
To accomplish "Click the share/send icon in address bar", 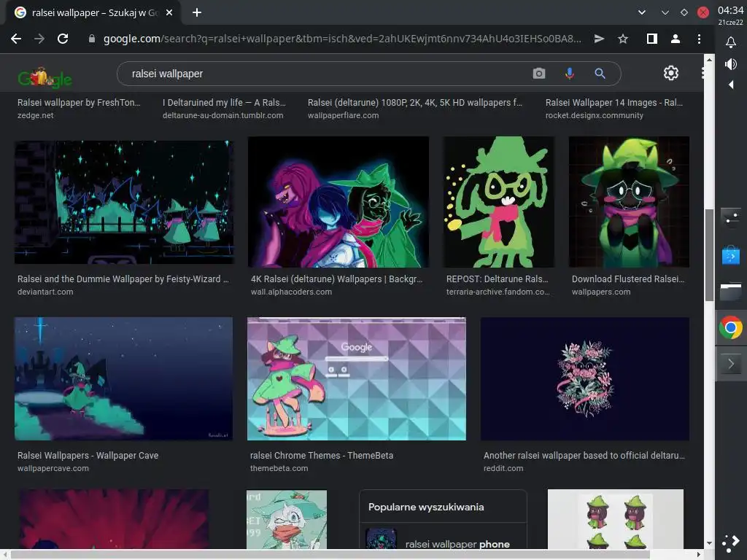I will click(x=600, y=39).
